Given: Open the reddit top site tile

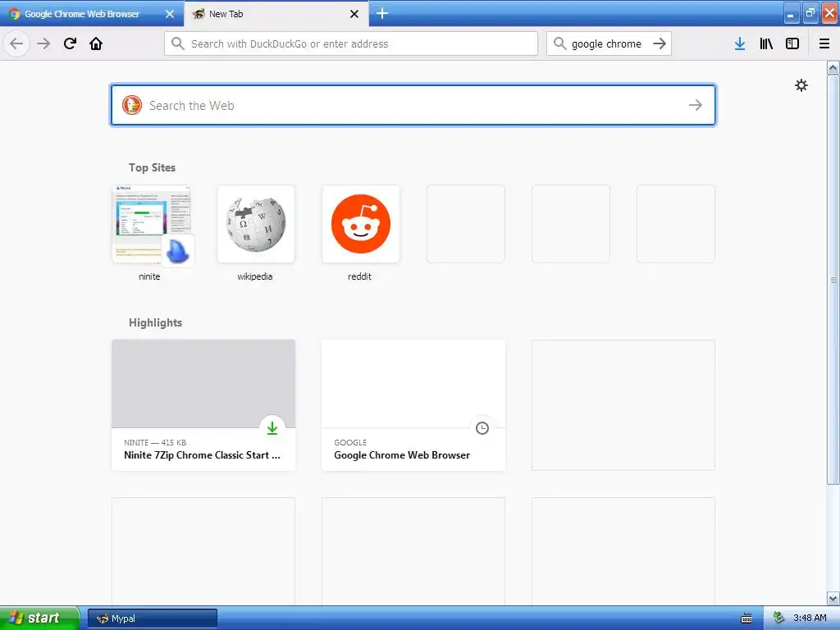Looking at the screenshot, I should pos(361,224).
